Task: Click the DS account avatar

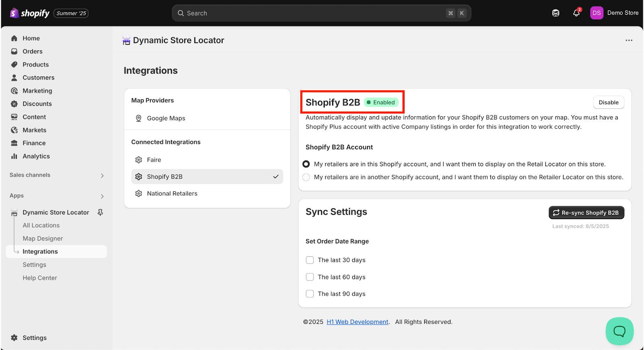Action: 597,13
